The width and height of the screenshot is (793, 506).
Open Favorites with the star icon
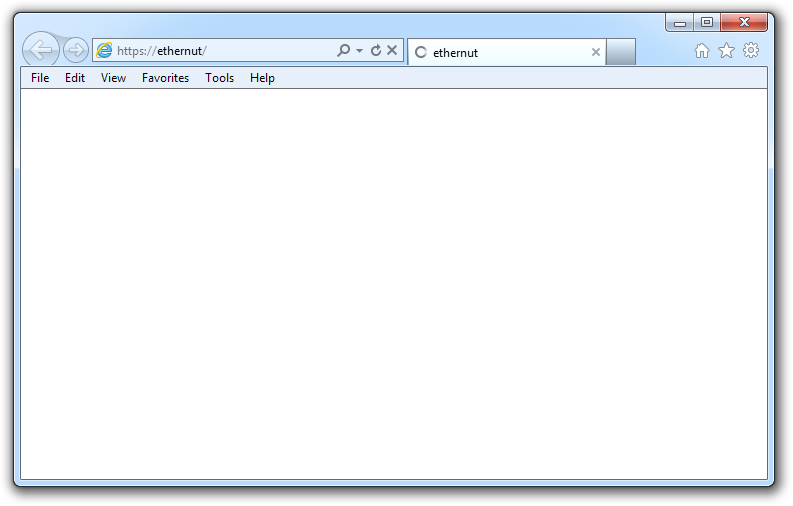(726, 50)
